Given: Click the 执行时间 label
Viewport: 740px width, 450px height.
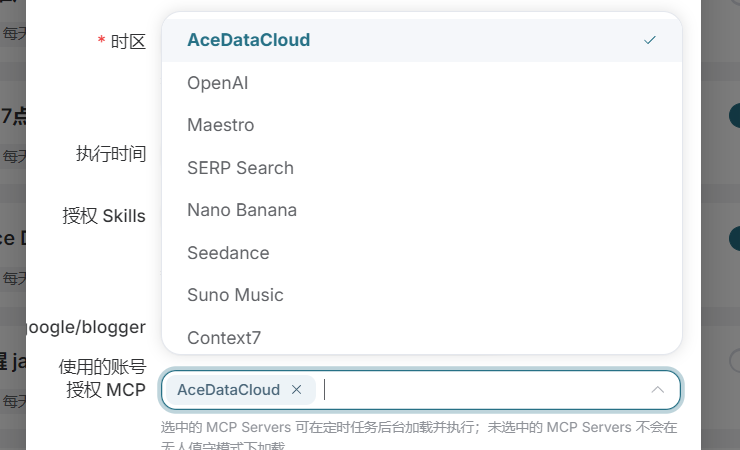Looking at the screenshot, I should pyautogui.click(x=111, y=154).
